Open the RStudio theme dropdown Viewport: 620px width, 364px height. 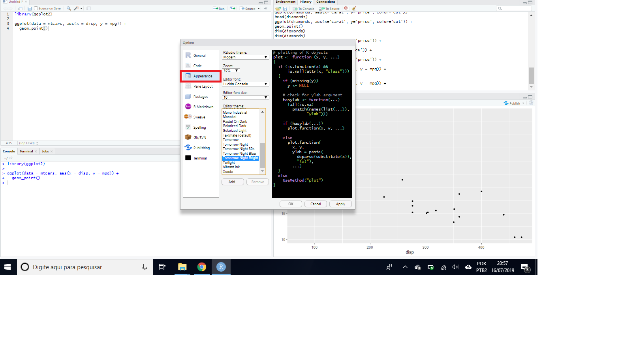coord(245,57)
